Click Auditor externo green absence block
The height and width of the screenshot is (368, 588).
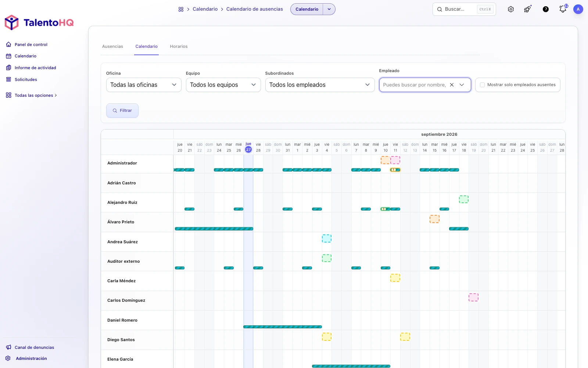[327, 258]
